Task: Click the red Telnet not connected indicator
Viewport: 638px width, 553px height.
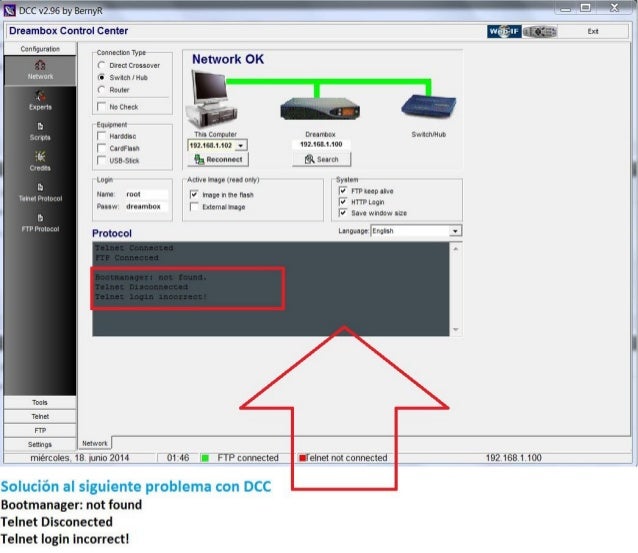Action: coord(302,458)
